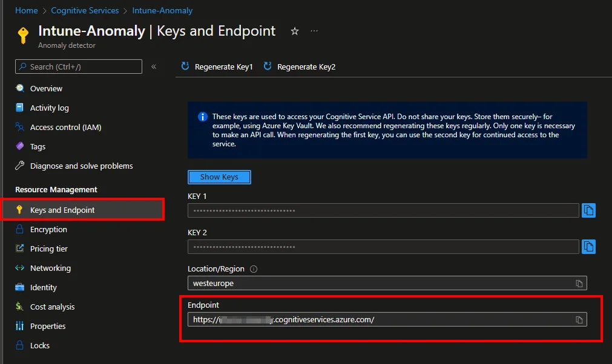612x364 pixels.
Task: Open Diagnose and solve problems
Action: click(83, 166)
